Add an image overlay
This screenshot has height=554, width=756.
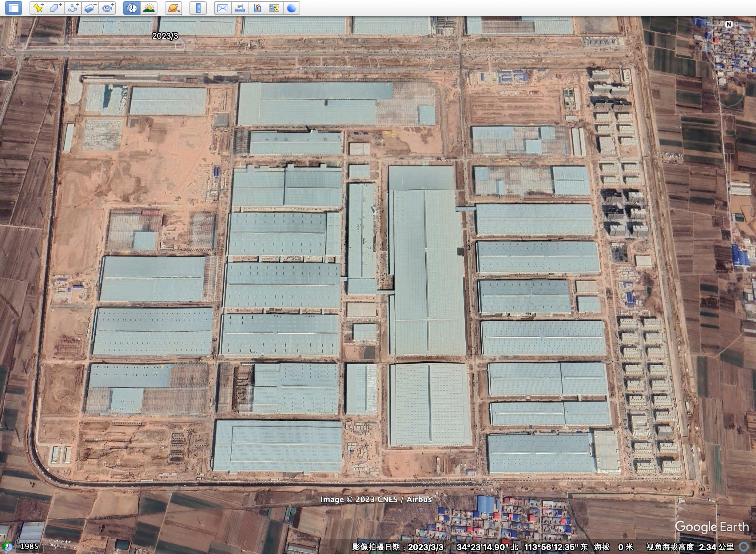click(90, 8)
